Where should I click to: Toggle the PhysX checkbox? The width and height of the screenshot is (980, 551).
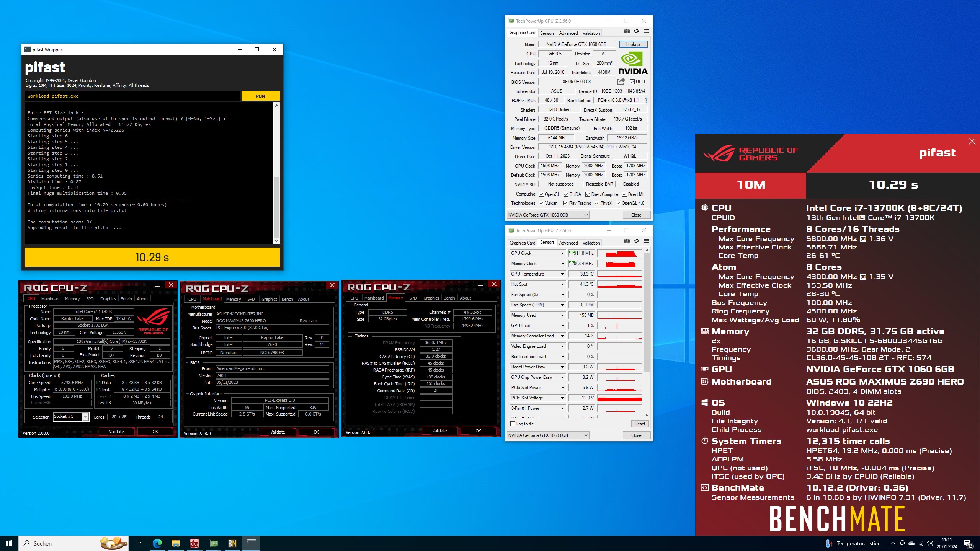(x=597, y=203)
